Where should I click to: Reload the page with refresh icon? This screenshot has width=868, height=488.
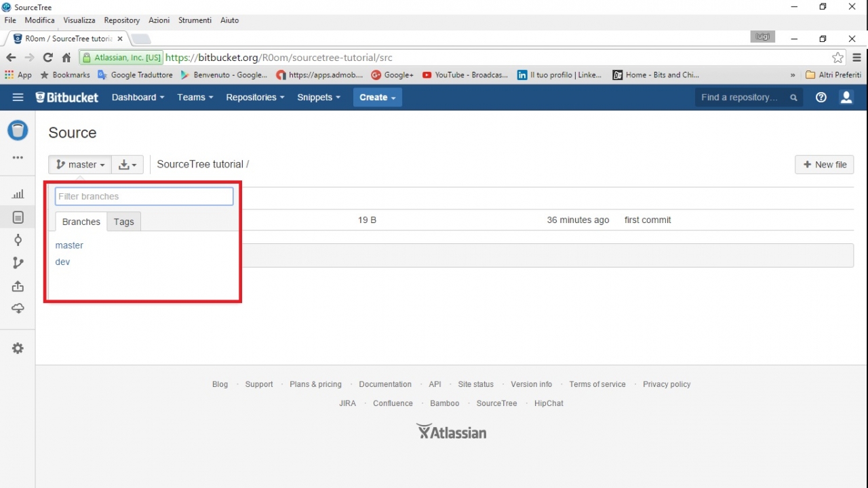coord(47,58)
